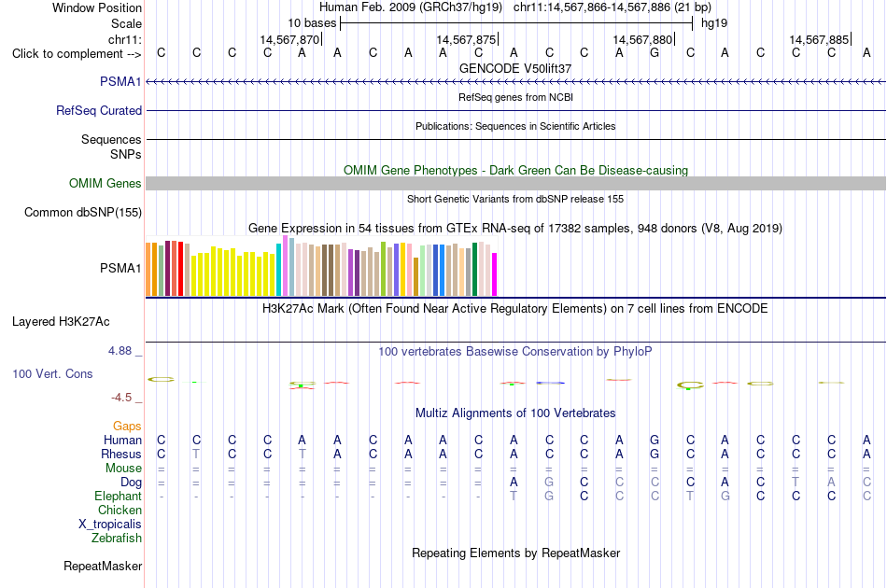Click 'Human Feb. 2009 (GRCh37/hg19)' header text
The height and width of the screenshot is (588, 887).
(411, 7)
